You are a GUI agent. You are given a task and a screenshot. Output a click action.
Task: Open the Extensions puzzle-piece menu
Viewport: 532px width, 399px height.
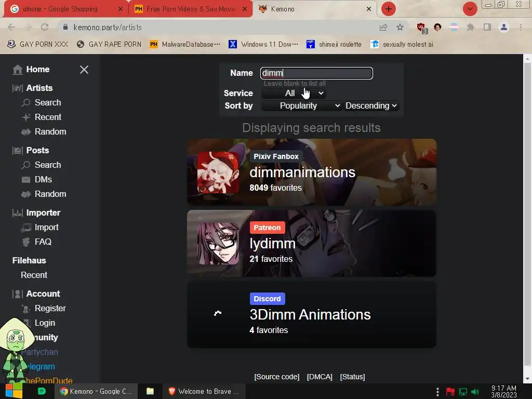470,27
